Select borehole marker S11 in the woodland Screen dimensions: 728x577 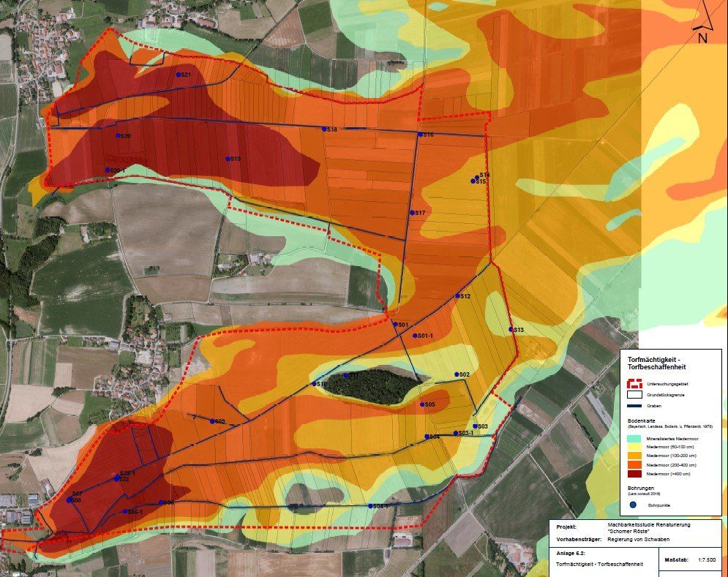346,376
